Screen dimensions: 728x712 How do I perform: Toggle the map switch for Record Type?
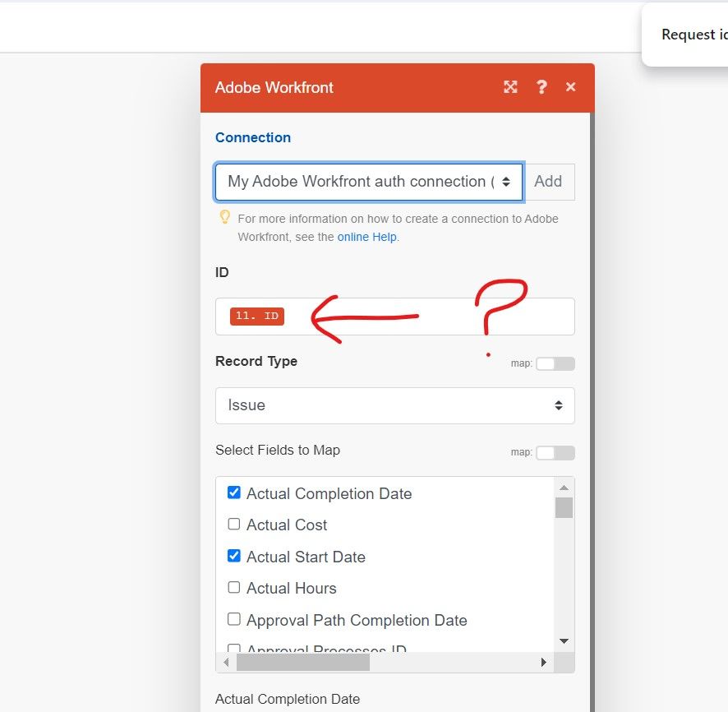555,363
